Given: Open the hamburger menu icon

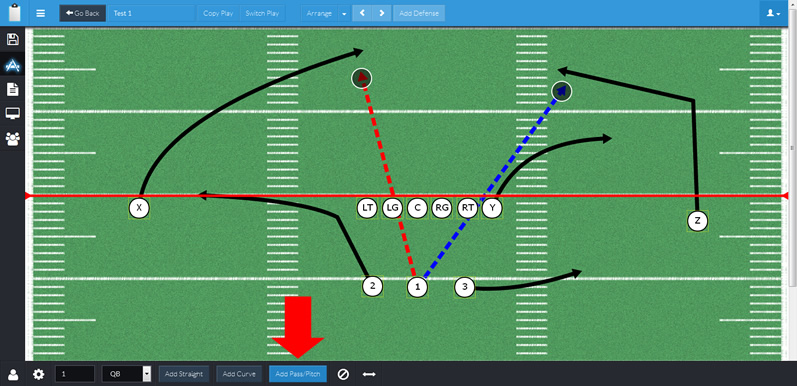Looking at the screenshot, I should point(41,13).
